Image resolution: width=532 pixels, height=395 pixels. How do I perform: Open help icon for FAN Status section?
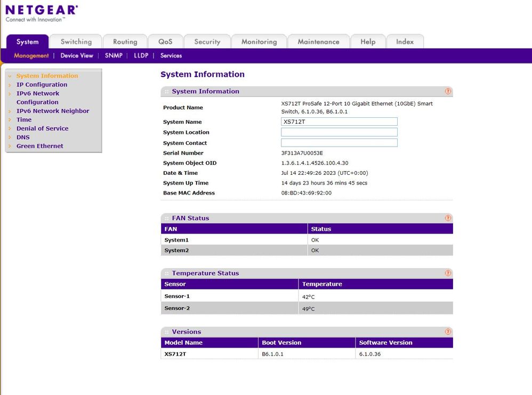[x=448, y=218]
